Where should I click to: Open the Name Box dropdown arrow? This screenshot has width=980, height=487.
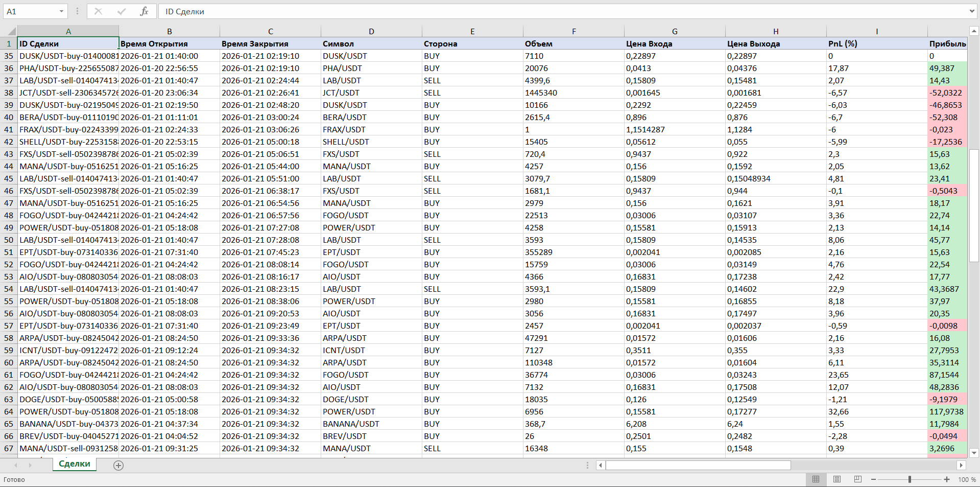tap(61, 11)
